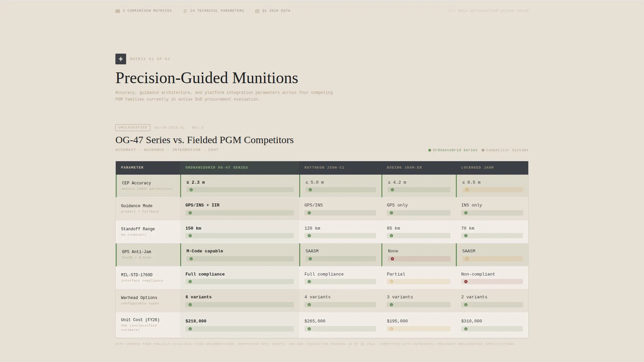Click the MIL-STD-1760D row label

137,275
